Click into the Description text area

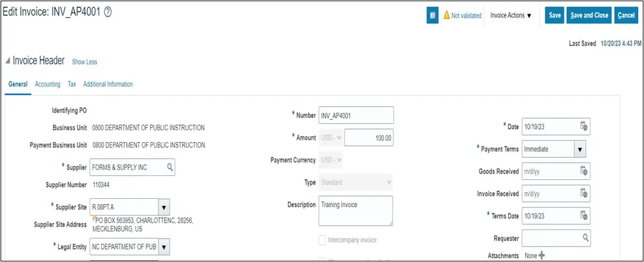coord(356,211)
